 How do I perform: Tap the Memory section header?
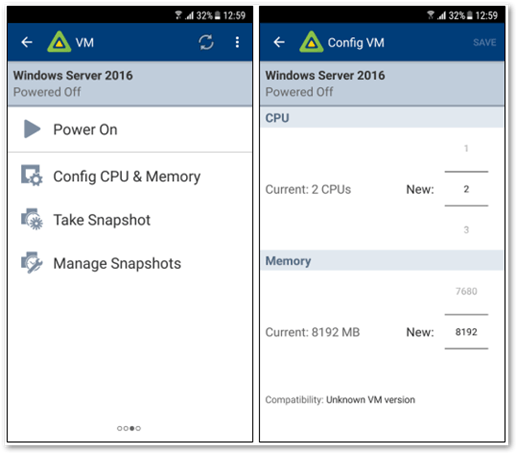click(382, 261)
